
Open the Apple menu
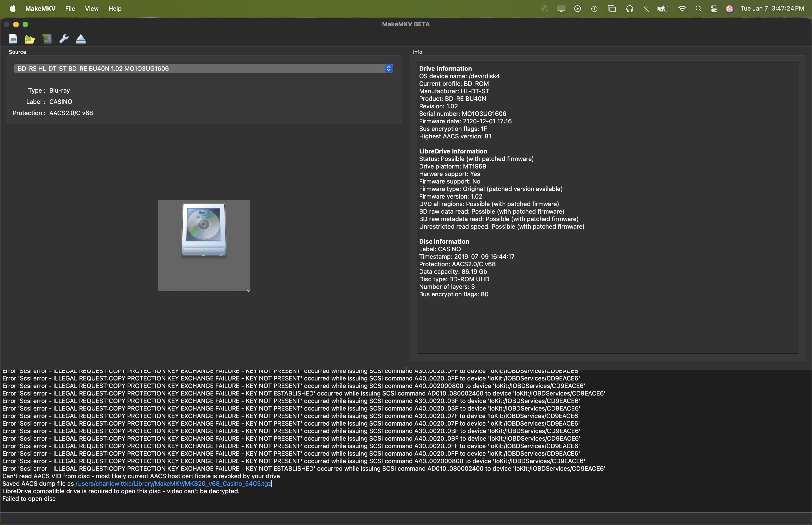coord(13,8)
